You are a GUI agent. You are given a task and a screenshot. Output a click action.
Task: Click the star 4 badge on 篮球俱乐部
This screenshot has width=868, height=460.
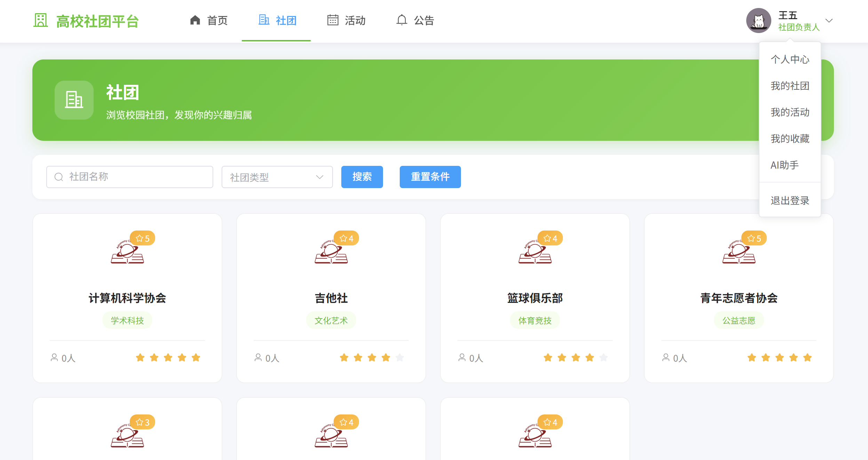(x=550, y=238)
